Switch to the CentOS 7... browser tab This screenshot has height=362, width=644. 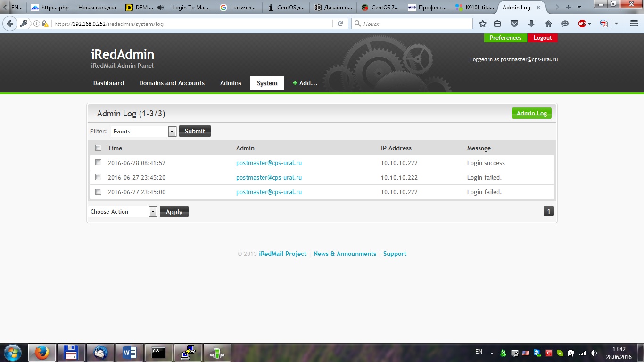click(x=380, y=8)
